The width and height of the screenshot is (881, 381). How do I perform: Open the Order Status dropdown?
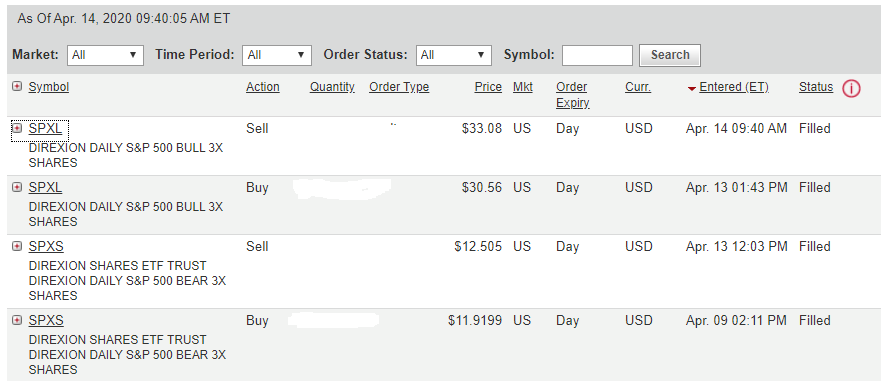click(454, 55)
